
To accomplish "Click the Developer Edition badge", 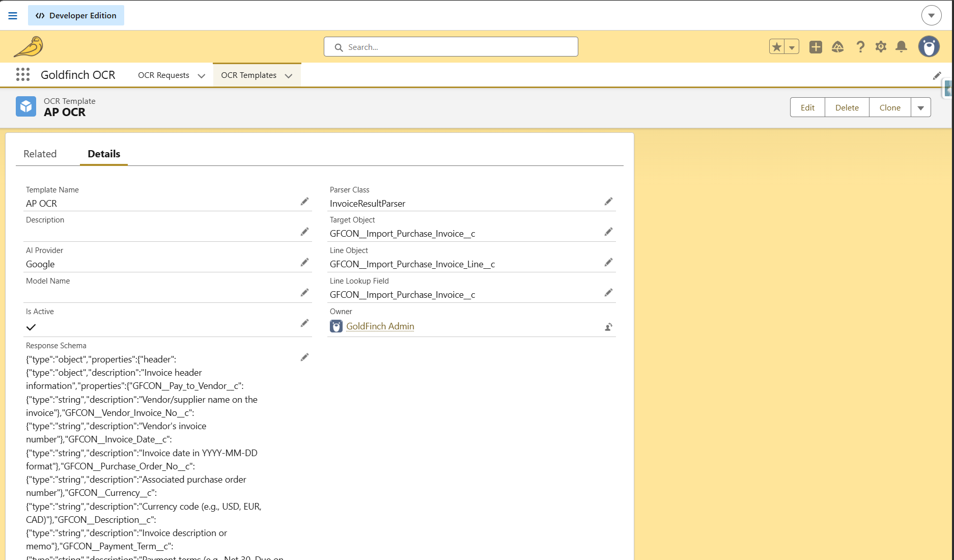I will tap(76, 16).
